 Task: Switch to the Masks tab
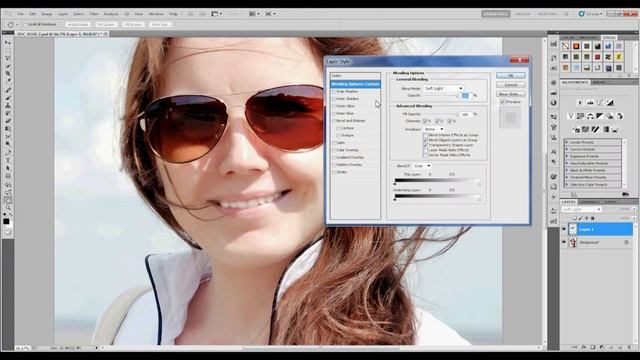click(599, 82)
